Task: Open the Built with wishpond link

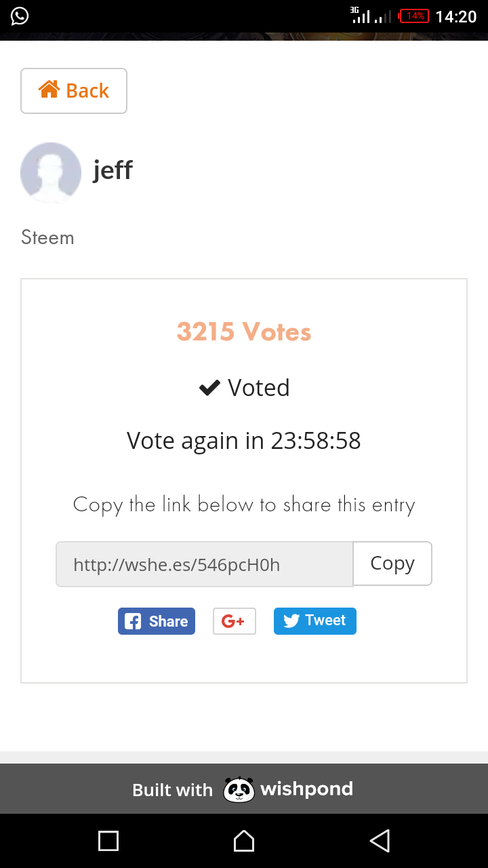Action: tap(243, 789)
